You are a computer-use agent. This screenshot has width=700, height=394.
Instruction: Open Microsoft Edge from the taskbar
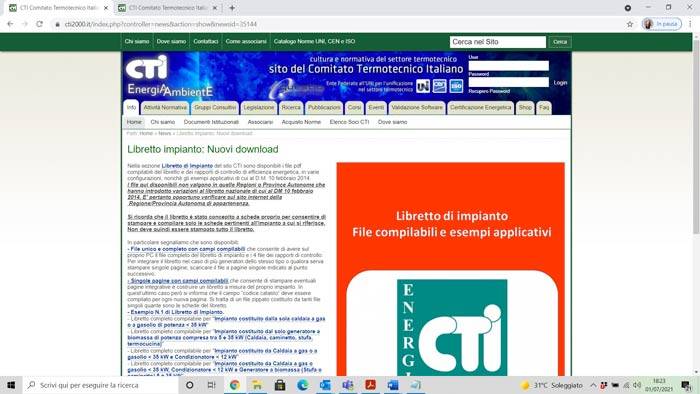click(303, 385)
